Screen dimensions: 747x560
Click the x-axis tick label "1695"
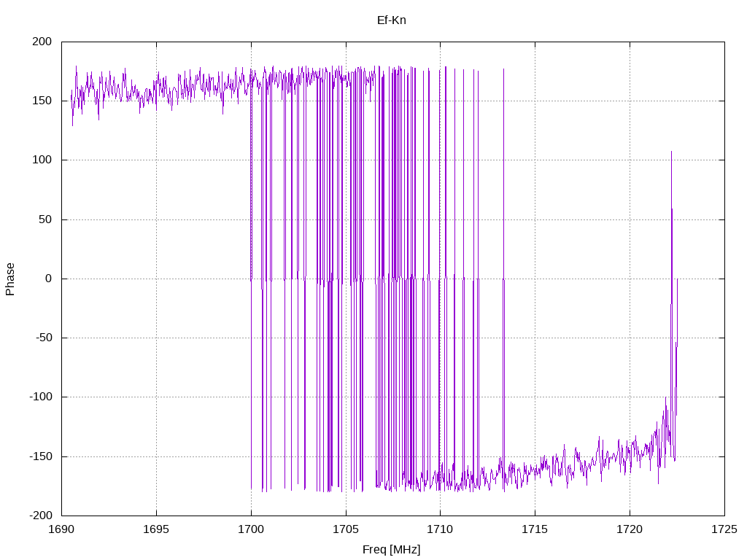pyautogui.click(x=156, y=529)
